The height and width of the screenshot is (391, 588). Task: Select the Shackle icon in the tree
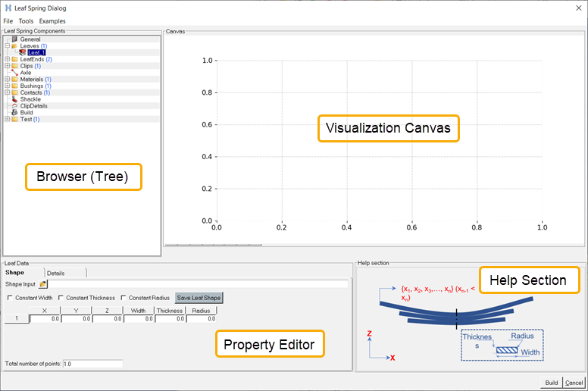tap(14, 99)
